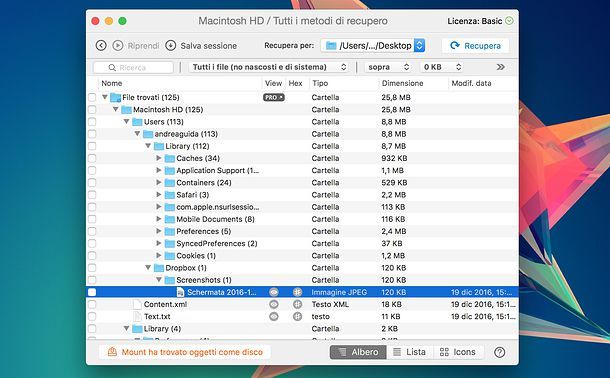The height and width of the screenshot is (378, 610).
Task: Check the Safari (3) checkbox
Action: (92, 195)
